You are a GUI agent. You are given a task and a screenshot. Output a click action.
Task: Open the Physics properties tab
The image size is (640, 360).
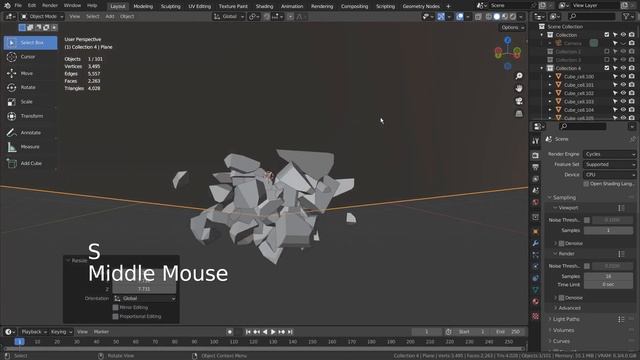point(536,267)
